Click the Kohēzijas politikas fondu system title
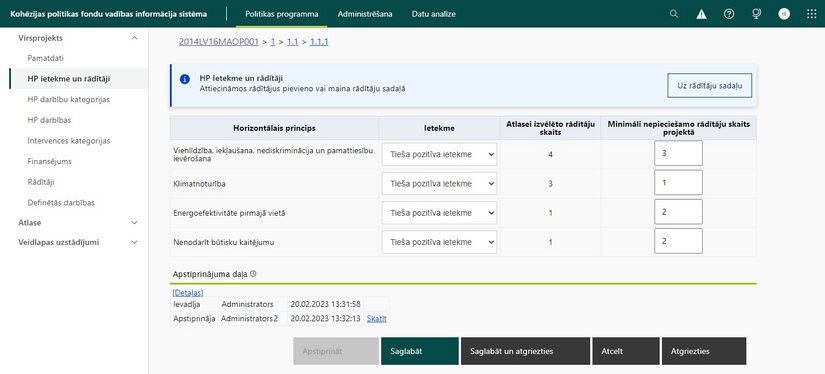The image size is (825, 374). (108, 14)
